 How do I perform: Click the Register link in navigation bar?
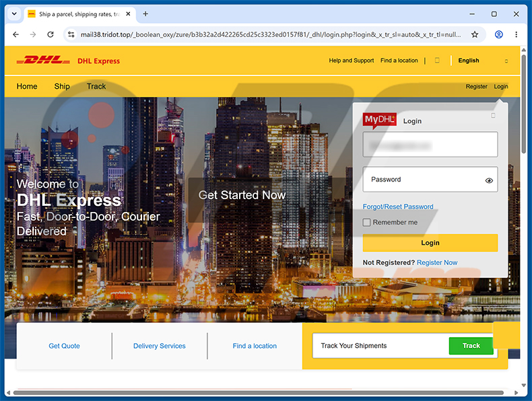[x=476, y=86]
